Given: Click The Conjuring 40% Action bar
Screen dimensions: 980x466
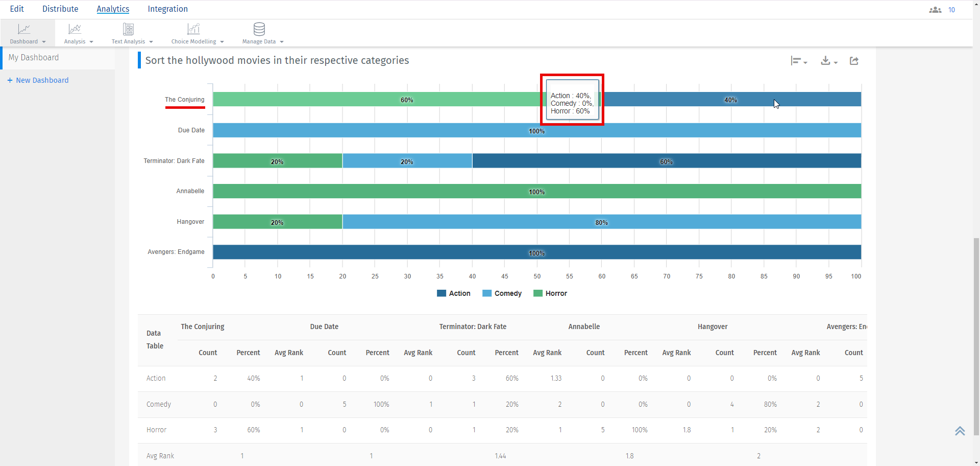Looking at the screenshot, I should coord(731,100).
